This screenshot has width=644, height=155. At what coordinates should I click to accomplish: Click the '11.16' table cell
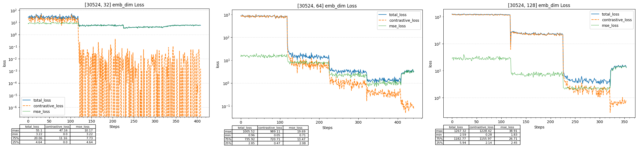tap(57, 138)
